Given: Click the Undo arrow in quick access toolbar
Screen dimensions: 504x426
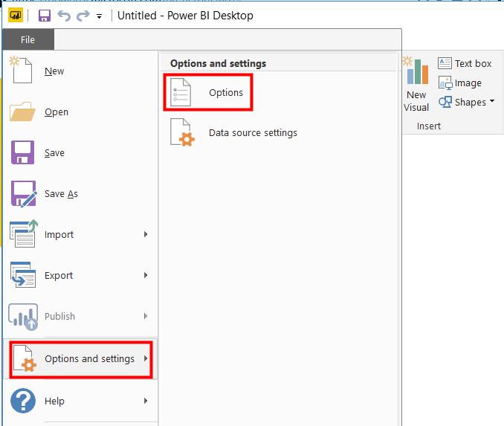Looking at the screenshot, I should (64, 16).
